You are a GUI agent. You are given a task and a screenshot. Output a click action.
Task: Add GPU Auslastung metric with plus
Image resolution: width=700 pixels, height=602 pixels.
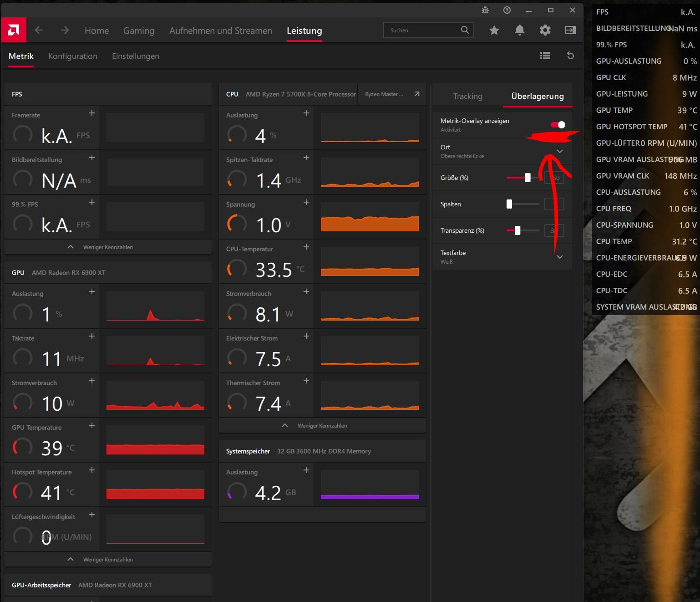tap(92, 291)
